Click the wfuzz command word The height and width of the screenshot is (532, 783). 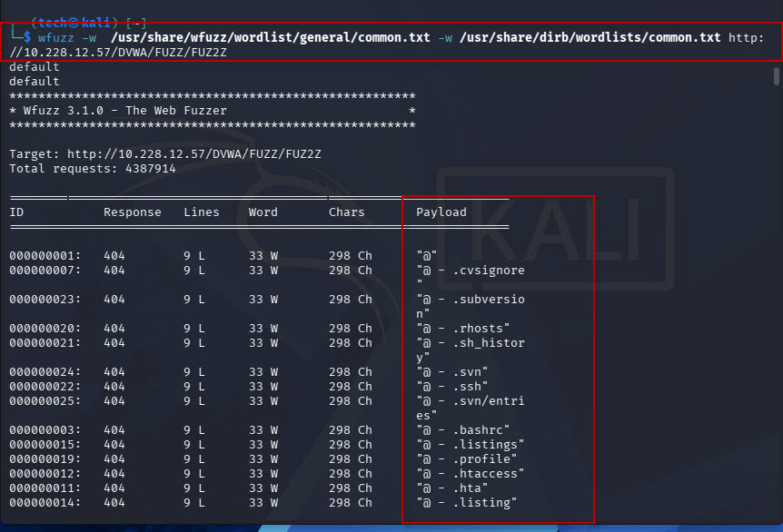pos(56,38)
